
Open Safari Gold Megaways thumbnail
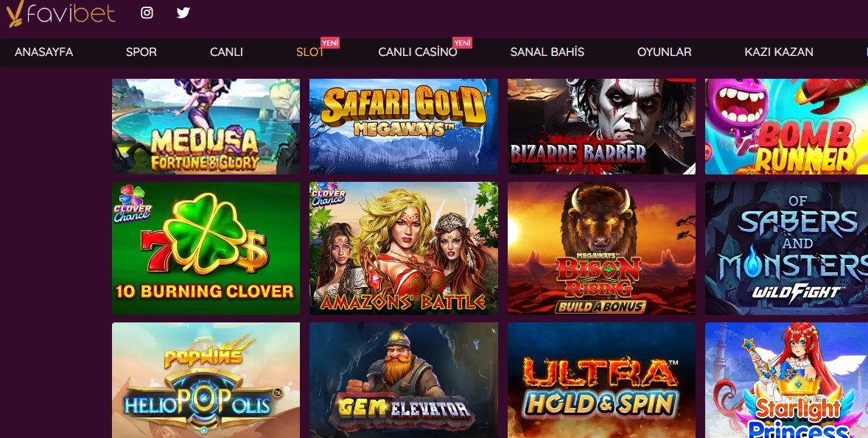404,127
